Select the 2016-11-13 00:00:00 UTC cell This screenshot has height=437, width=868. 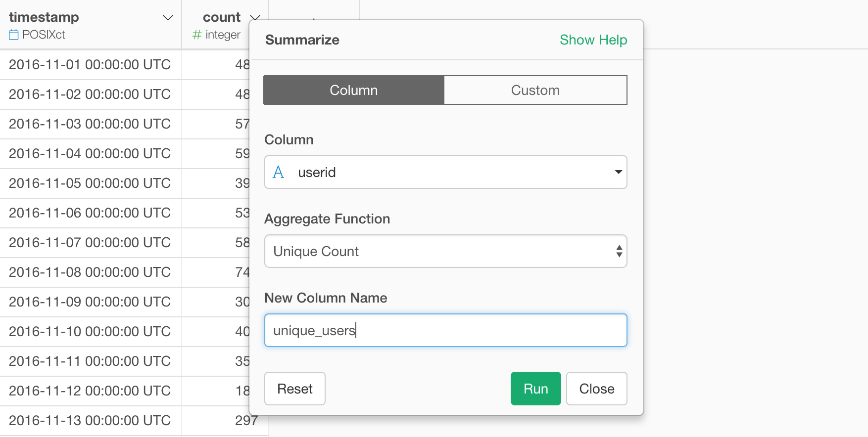90,421
